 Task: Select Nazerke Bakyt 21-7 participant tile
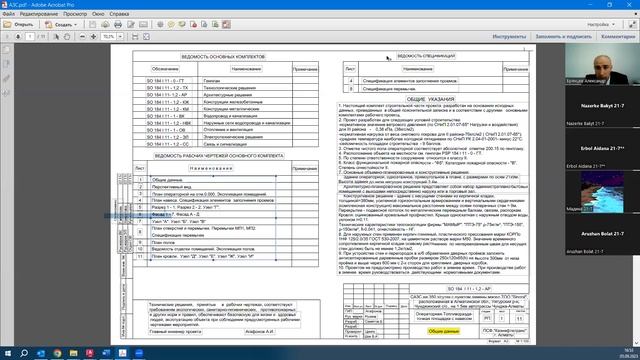(x=602, y=106)
